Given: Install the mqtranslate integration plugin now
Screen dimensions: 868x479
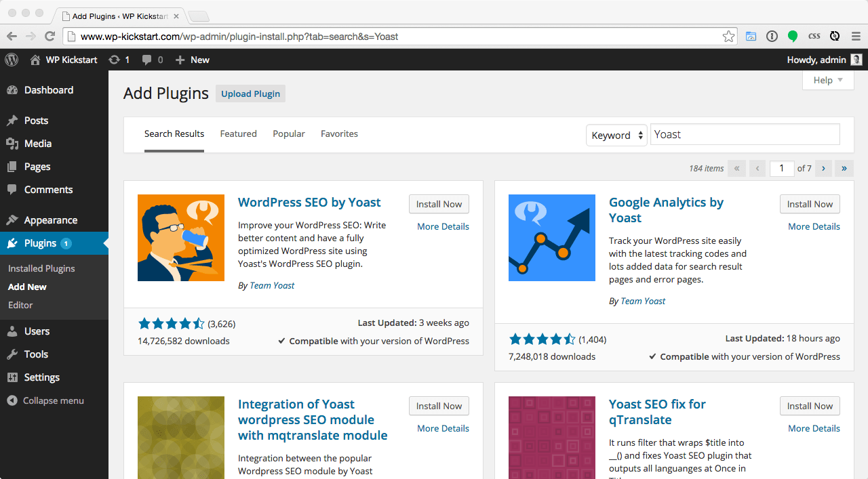Looking at the screenshot, I should [439, 406].
